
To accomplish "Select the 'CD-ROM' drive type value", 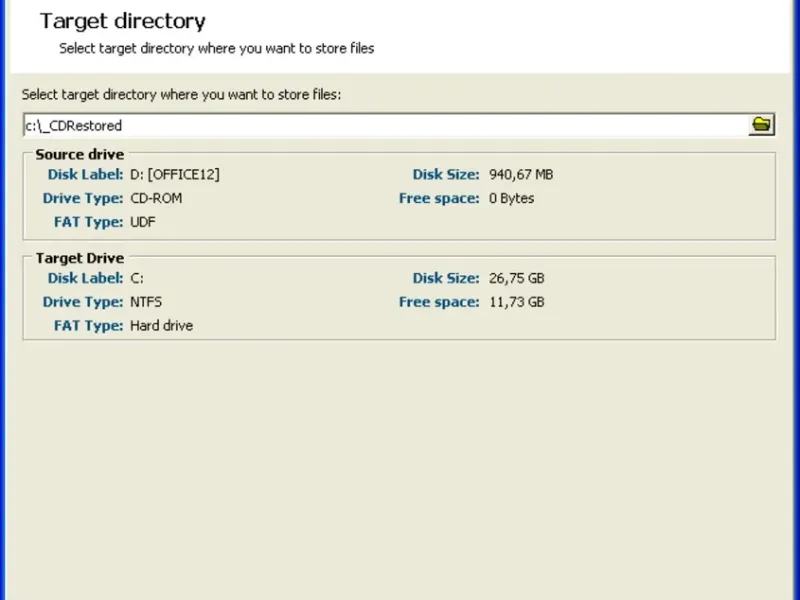I will tap(156, 198).
